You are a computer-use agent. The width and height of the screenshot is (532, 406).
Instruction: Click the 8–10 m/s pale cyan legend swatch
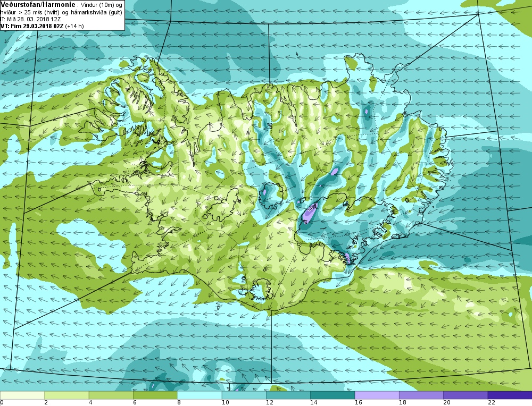[199, 395]
